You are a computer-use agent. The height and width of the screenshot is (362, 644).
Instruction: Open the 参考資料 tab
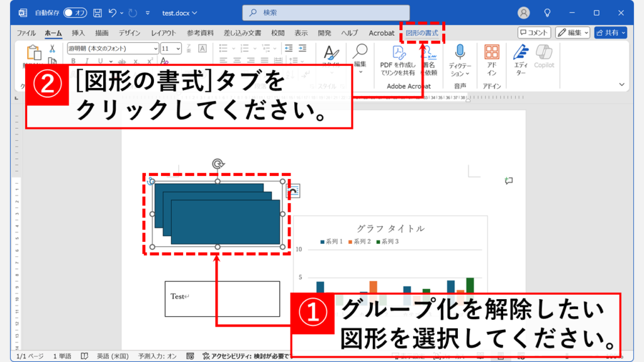coord(200,33)
